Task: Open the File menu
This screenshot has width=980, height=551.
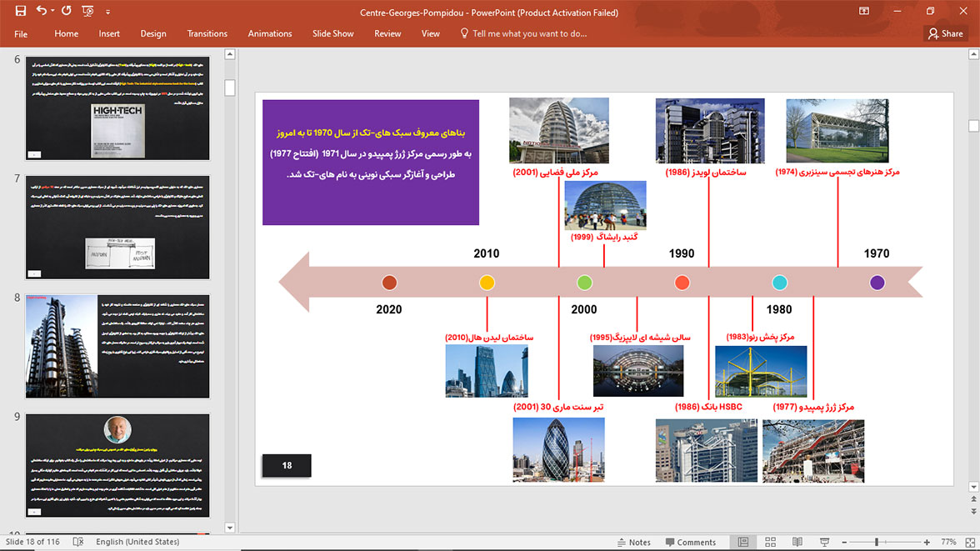Action: tap(21, 34)
